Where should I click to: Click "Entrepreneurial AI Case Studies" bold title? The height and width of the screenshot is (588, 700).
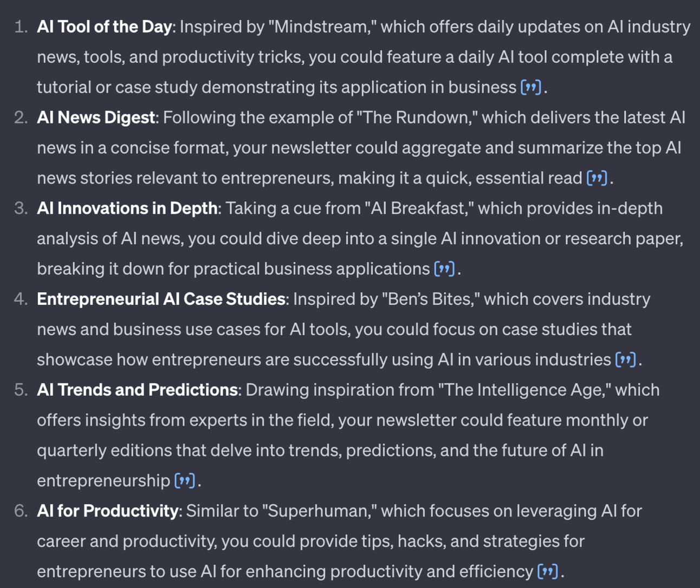[161, 299]
